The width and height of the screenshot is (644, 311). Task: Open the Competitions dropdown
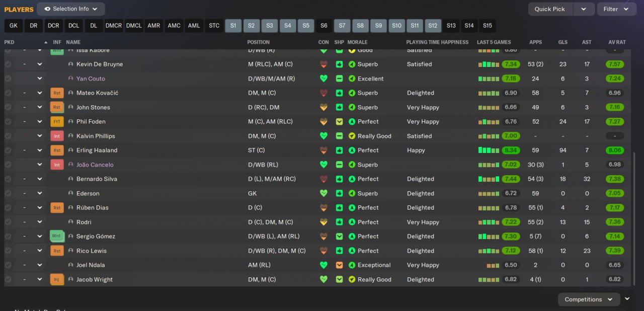coord(589,299)
